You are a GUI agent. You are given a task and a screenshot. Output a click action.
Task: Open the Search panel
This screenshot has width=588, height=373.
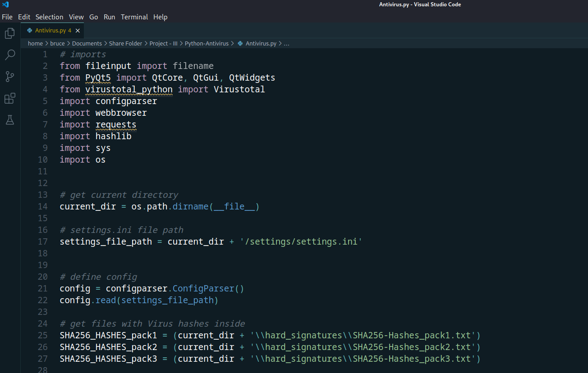[x=9, y=55]
